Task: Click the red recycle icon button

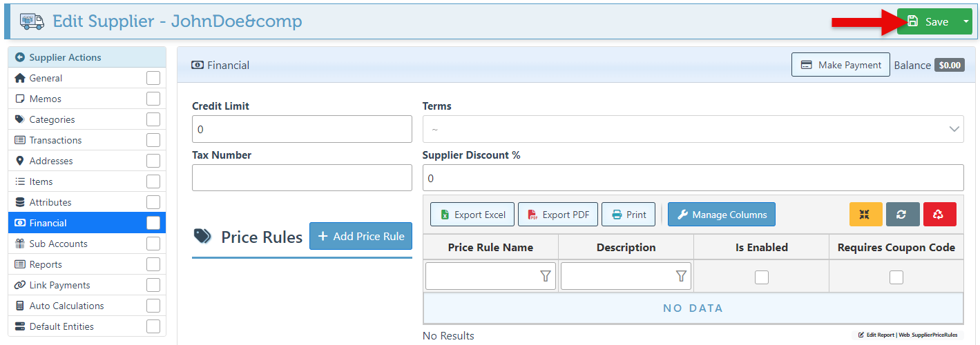Action: [939, 214]
